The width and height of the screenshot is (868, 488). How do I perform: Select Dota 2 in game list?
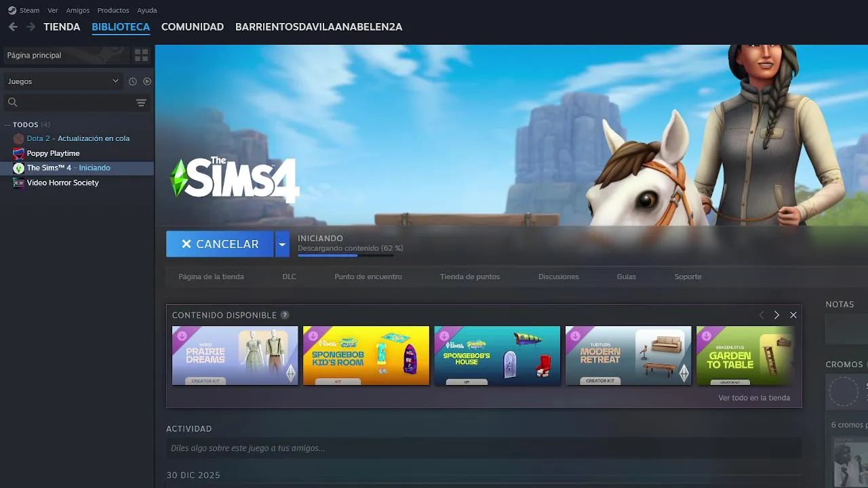pos(77,138)
